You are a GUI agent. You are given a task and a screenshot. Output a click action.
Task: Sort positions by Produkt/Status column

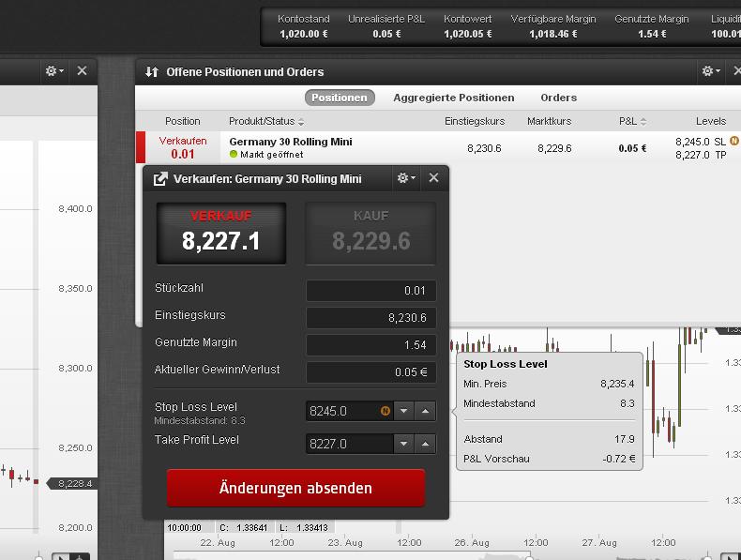[x=266, y=121]
